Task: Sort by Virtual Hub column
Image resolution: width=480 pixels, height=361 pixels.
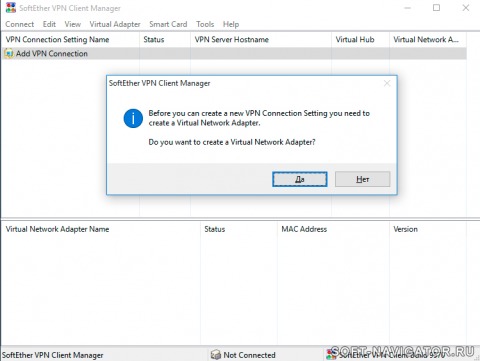Action: tap(360, 39)
